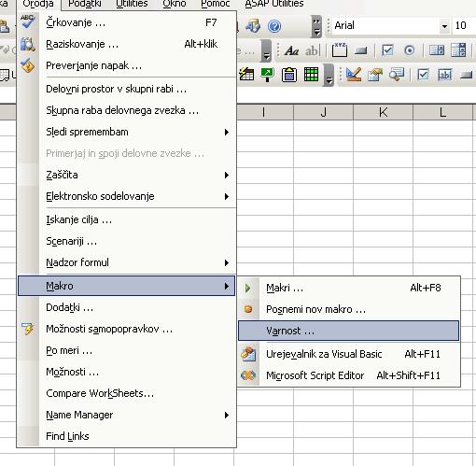The width and height of the screenshot is (476, 466).
Task: Click the lightning icon beside Možnosti samopopravkov
Action: [28, 329]
